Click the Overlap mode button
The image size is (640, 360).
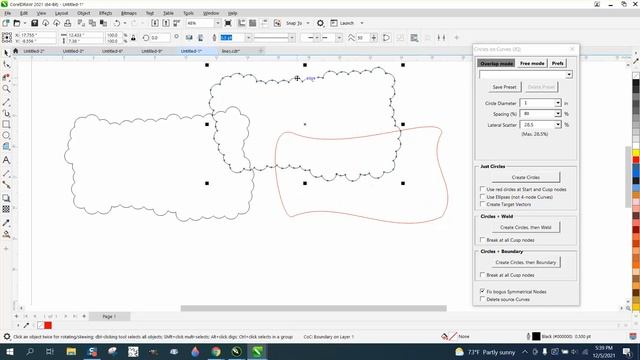point(496,63)
